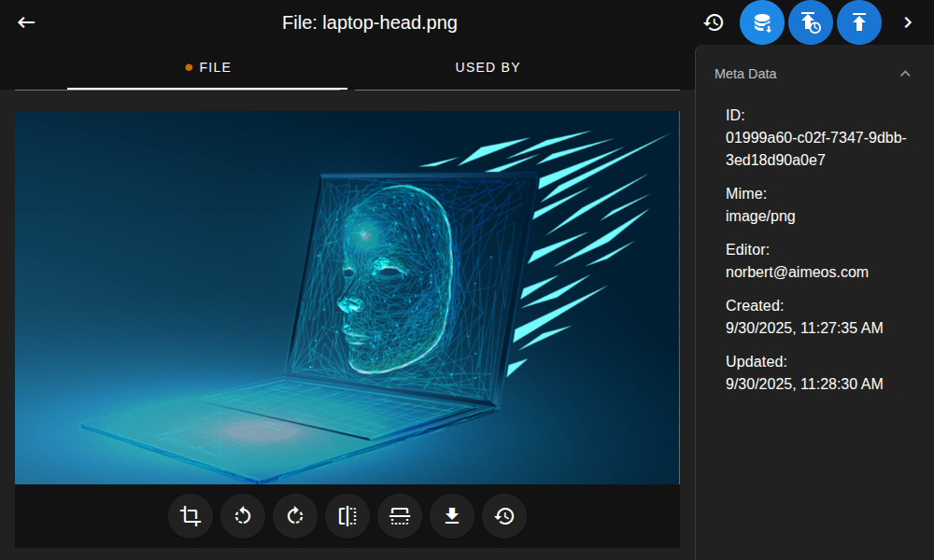Screen dimensions: 934x560
Task: Open the revision history clock icon
Action: tap(713, 21)
